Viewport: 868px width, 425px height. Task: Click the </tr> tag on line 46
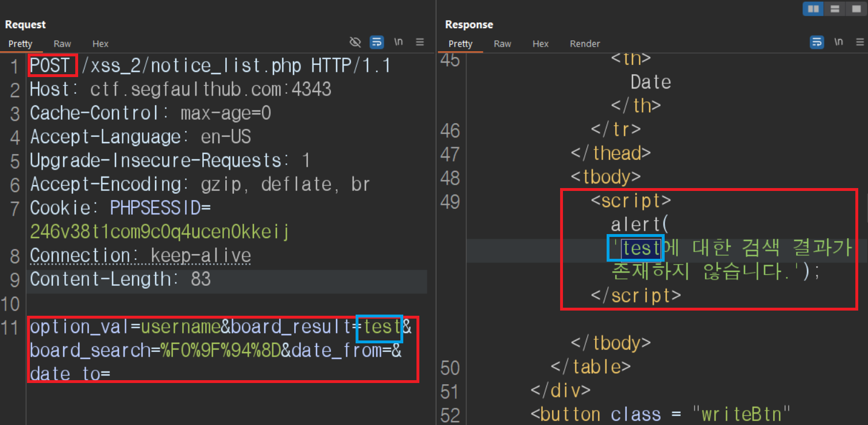pos(616,130)
